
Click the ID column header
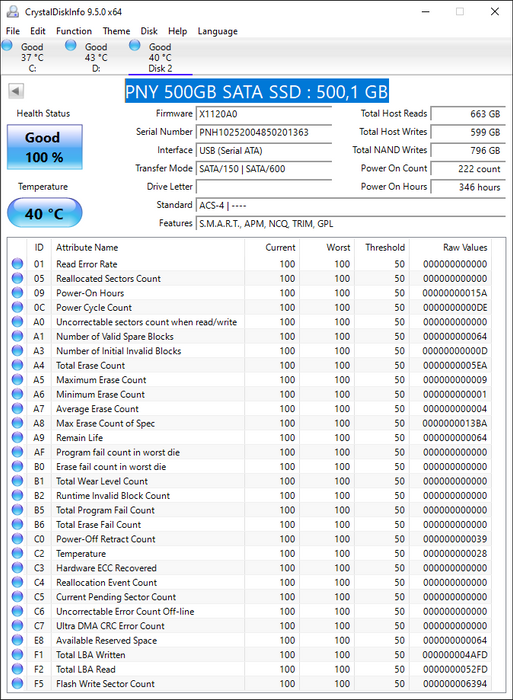coord(39,247)
